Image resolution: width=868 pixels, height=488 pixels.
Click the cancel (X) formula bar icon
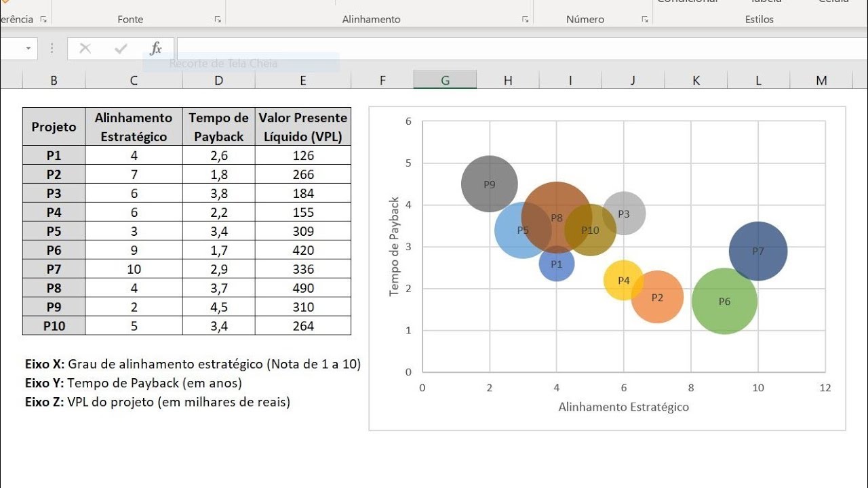[x=85, y=48]
